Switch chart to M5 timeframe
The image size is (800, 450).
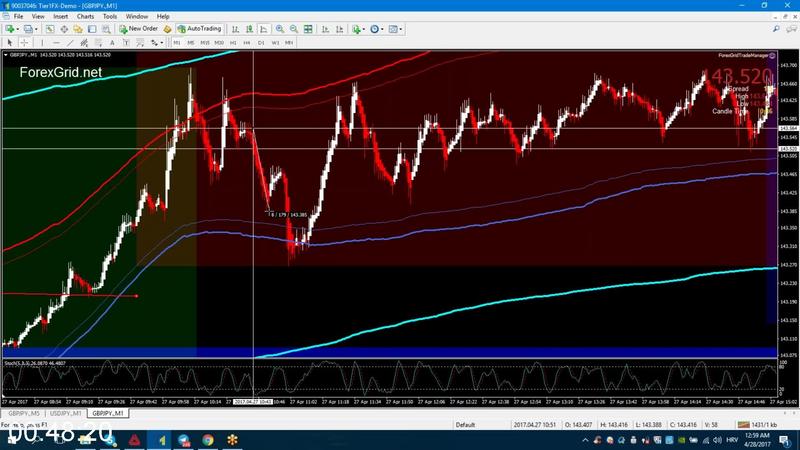pos(191,43)
